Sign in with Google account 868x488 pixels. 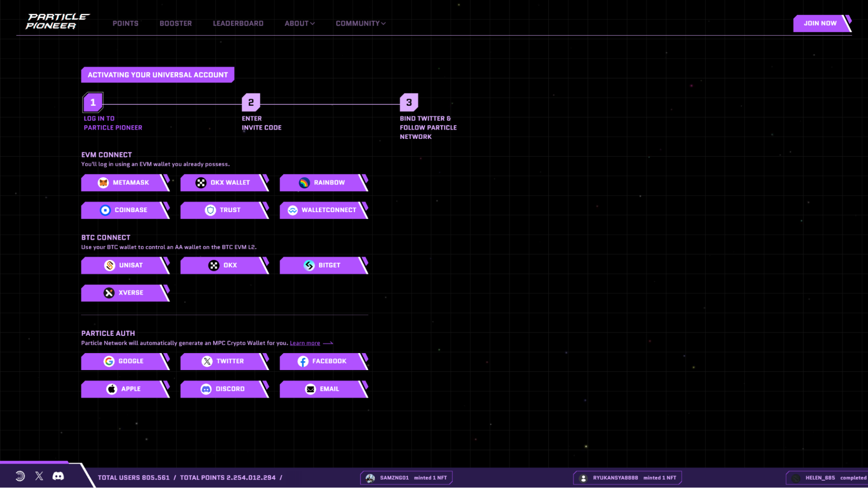(x=125, y=361)
